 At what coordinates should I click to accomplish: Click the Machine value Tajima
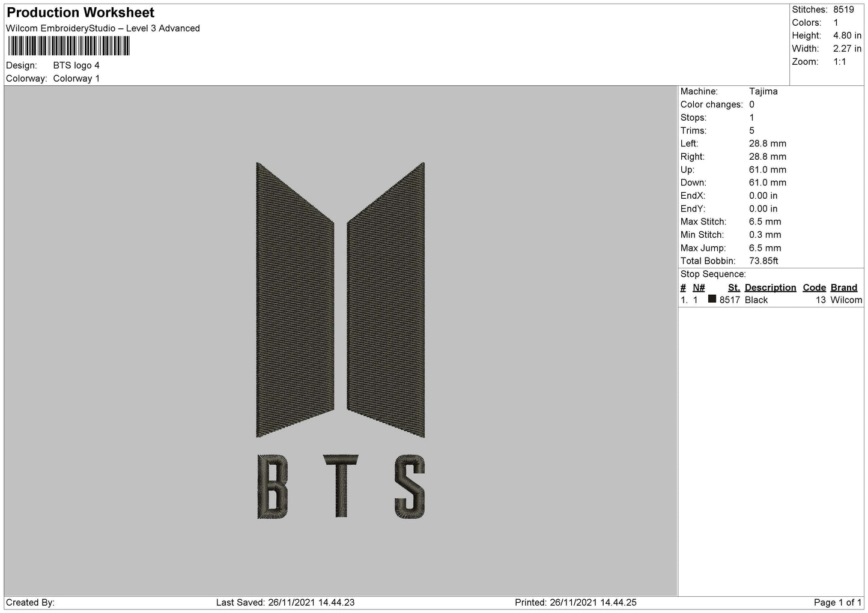pos(763,92)
